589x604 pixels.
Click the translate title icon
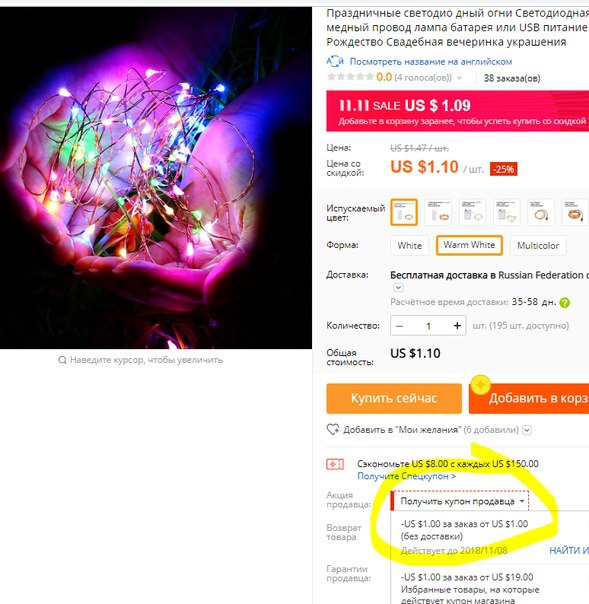(335, 61)
